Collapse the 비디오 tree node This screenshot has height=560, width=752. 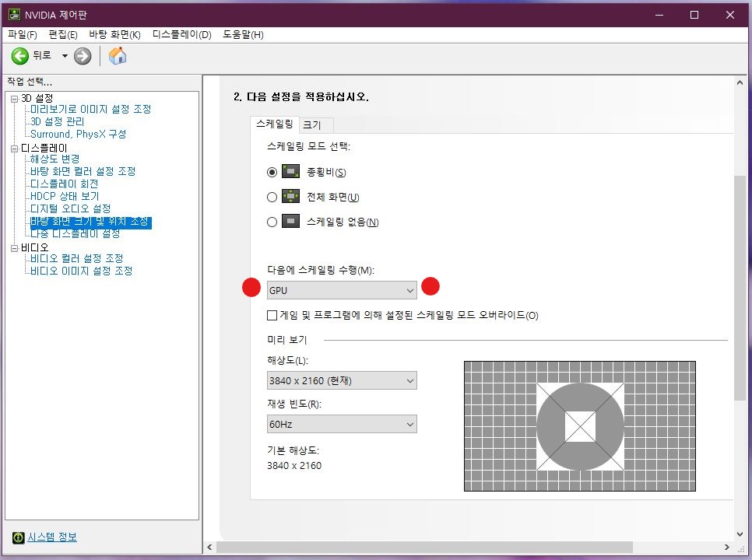(x=14, y=248)
